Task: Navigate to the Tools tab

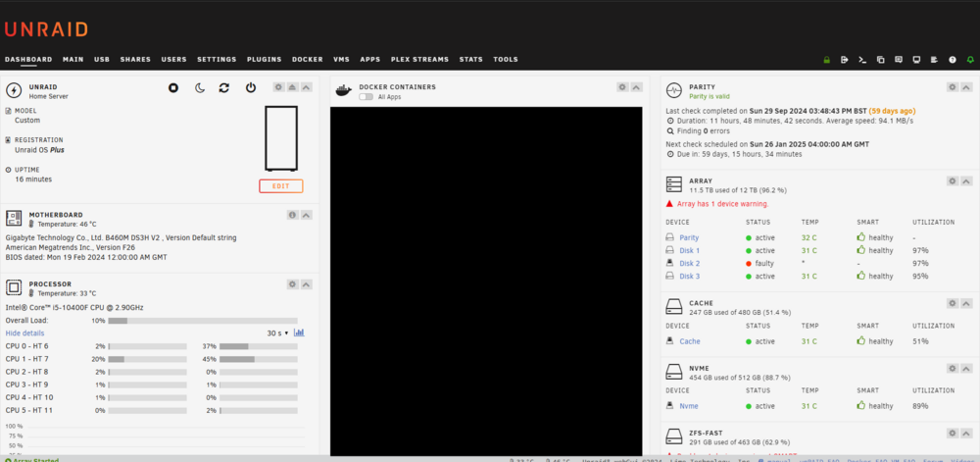Action: coord(506,60)
